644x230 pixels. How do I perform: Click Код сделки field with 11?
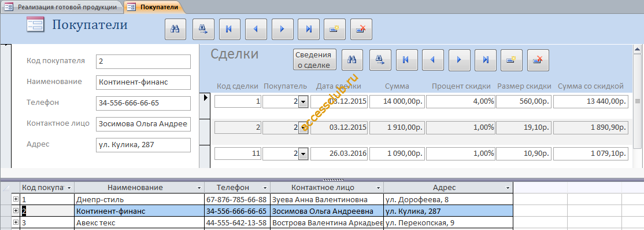pyautogui.click(x=238, y=154)
